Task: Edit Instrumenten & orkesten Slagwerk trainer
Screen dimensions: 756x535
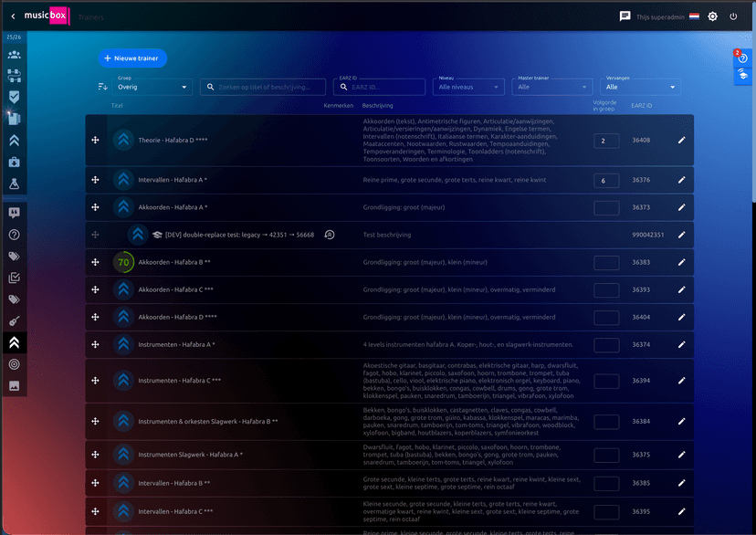Action: tap(681, 421)
